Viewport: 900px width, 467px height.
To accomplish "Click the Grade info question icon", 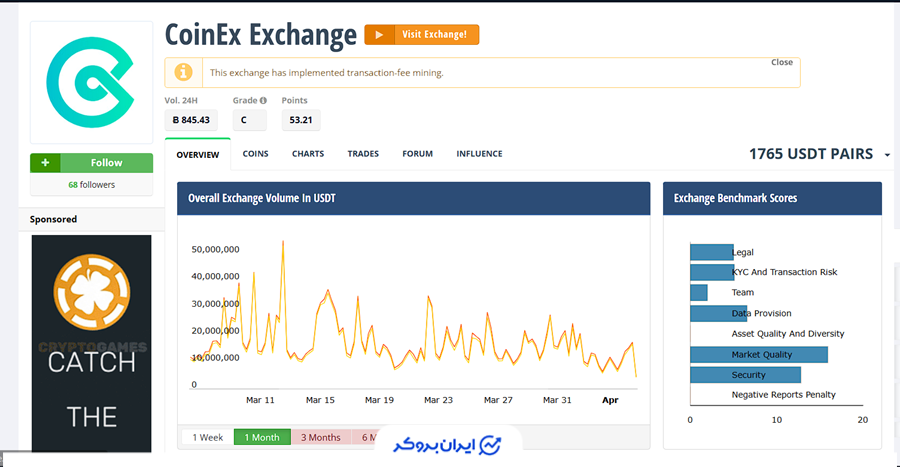I will pyautogui.click(x=263, y=101).
